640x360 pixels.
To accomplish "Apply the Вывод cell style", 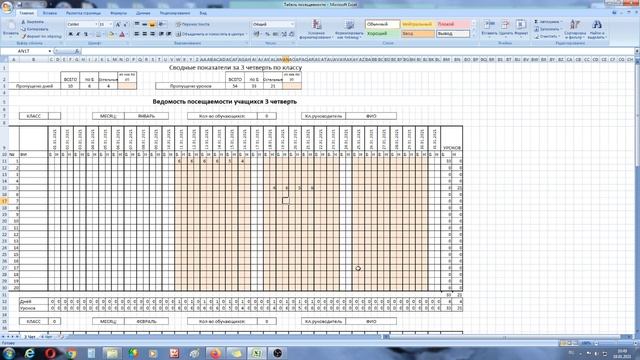I will [453, 34].
